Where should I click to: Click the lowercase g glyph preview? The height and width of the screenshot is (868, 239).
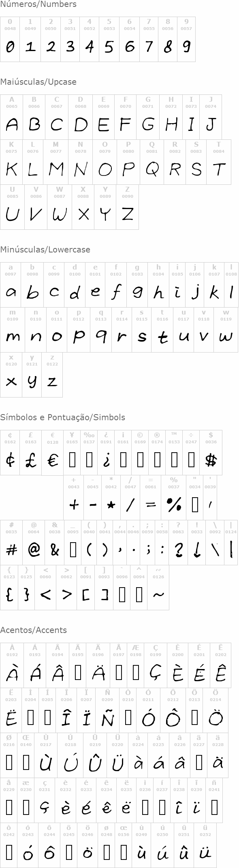click(137, 293)
